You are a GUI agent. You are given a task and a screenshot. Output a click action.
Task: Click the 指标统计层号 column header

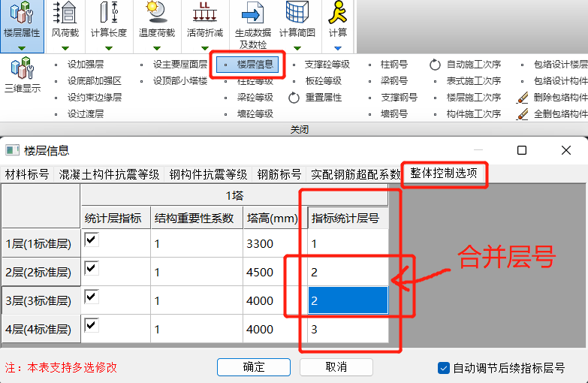pos(348,218)
